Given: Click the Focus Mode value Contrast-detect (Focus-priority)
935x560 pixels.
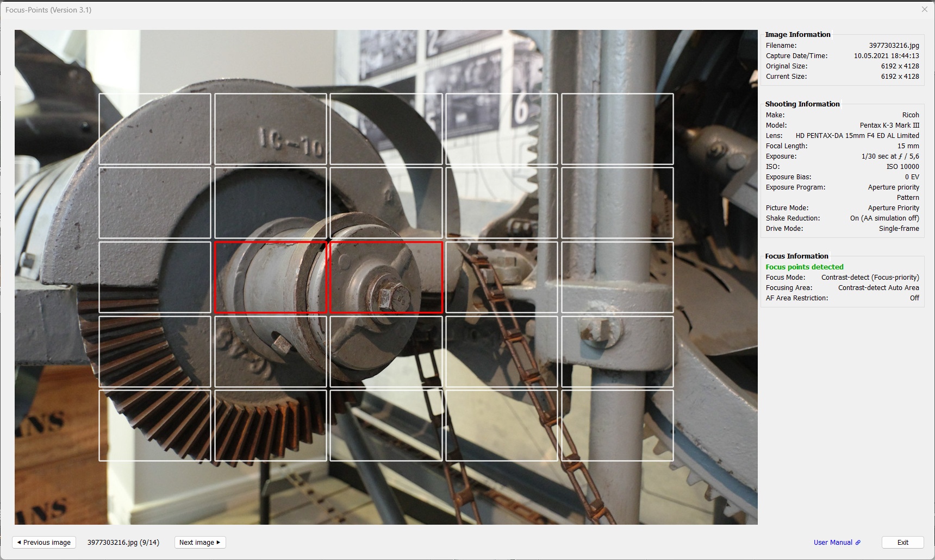Looking at the screenshot, I should [x=870, y=277].
